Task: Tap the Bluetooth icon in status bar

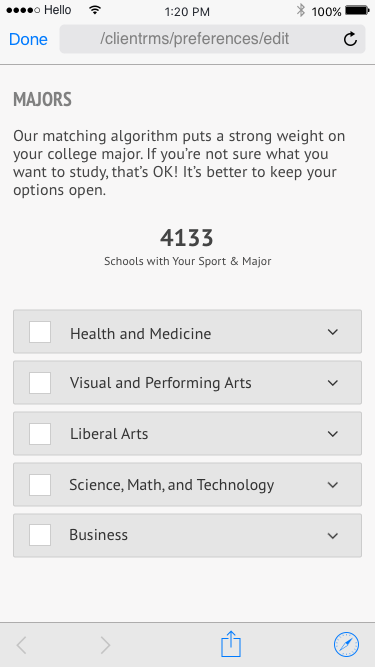Action: [301, 11]
